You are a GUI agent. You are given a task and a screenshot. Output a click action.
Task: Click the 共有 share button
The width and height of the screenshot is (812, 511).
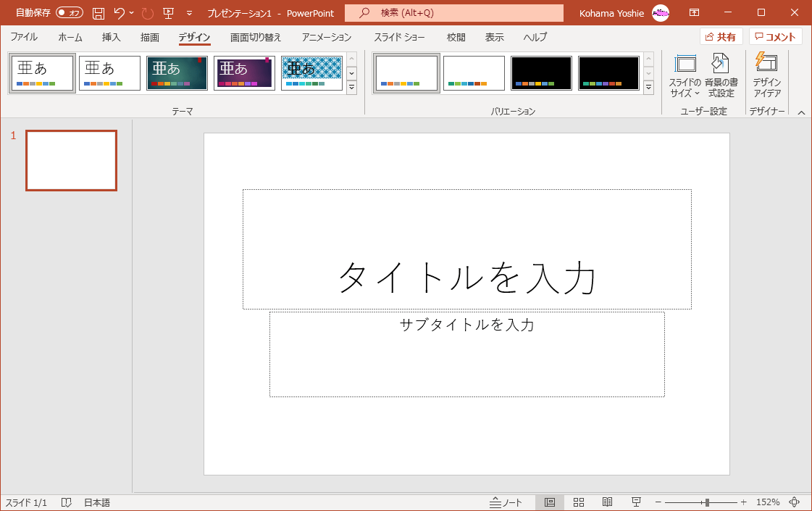(721, 37)
